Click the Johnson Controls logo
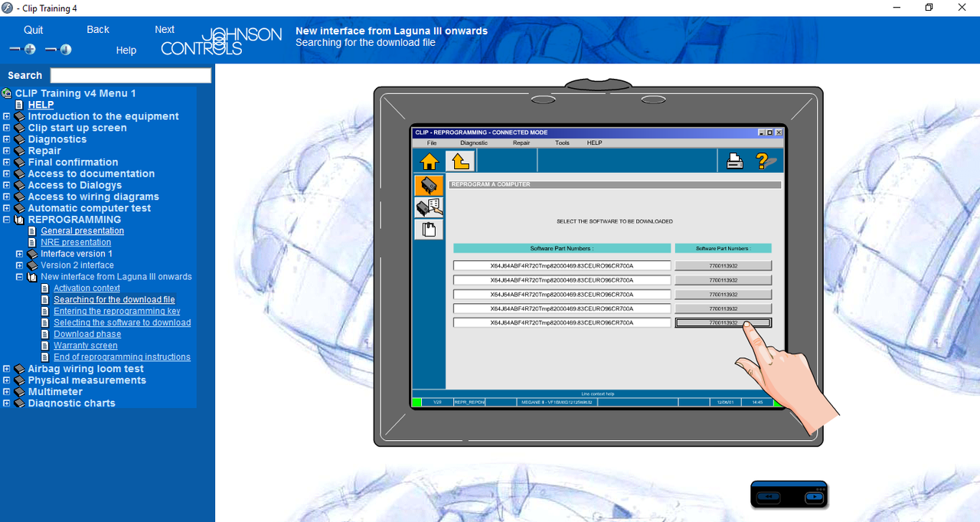 [220, 41]
